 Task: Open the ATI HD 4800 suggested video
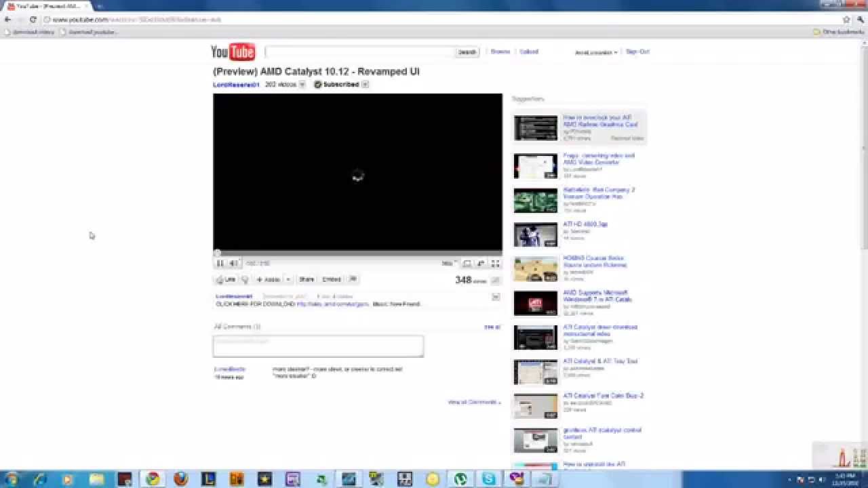click(x=585, y=224)
